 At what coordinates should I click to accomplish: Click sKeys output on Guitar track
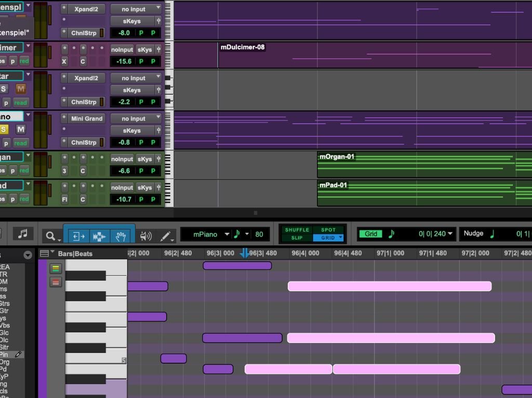point(132,90)
